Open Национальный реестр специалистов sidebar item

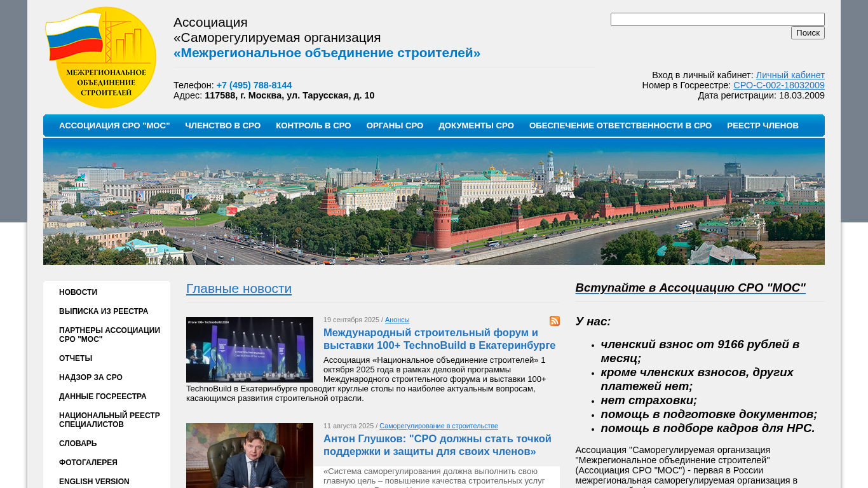point(109,420)
